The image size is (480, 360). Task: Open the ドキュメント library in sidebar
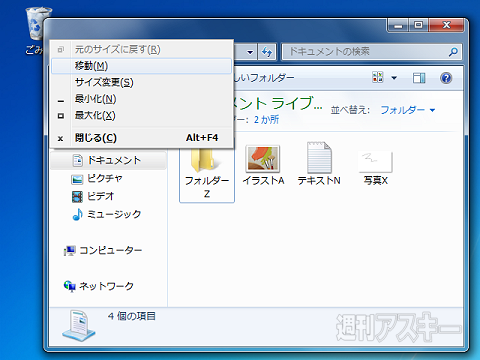tap(108, 160)
